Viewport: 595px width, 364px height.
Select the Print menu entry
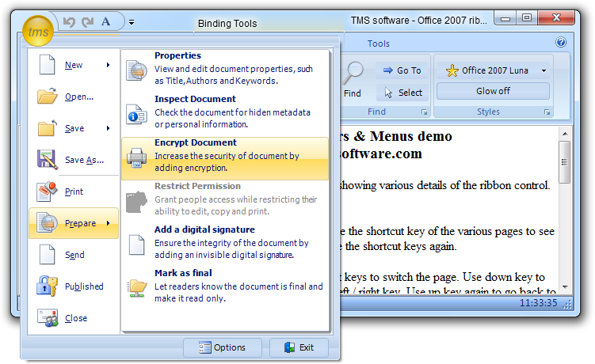click(74, 191)
